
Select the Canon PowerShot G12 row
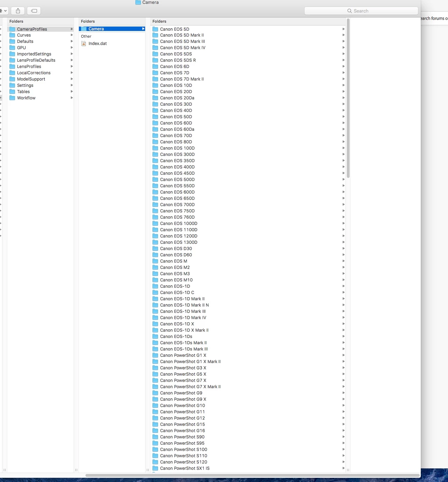click(x=248, y=418)
